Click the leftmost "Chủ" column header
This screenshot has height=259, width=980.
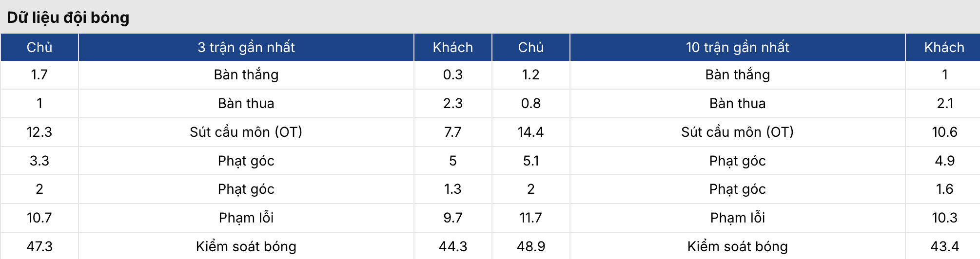click(39, 47)
